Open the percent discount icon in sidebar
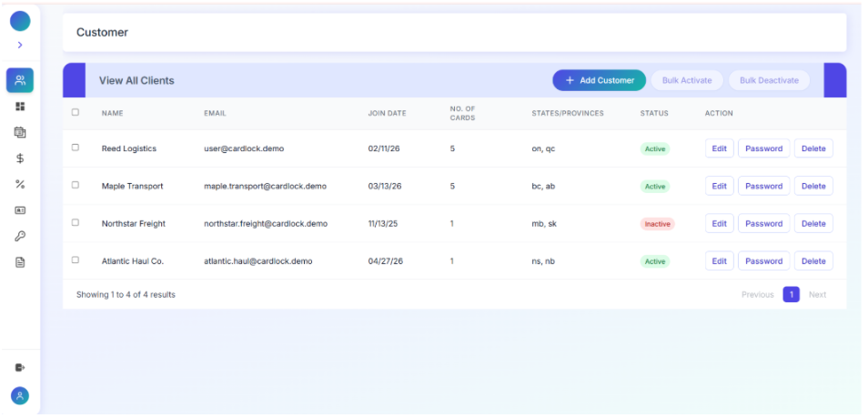Image resolution: width=868 pixels, height=418 pixels. pos(20,185)
